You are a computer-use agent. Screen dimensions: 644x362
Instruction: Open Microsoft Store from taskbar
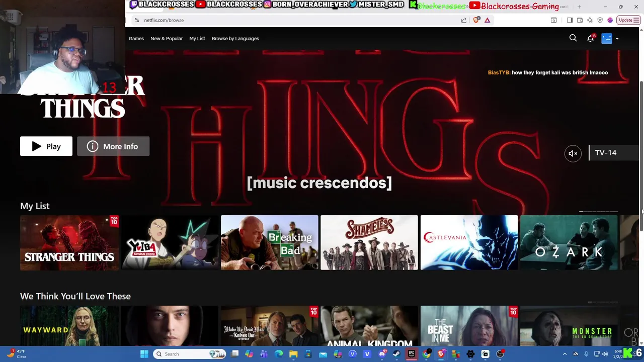pos(308,354)
